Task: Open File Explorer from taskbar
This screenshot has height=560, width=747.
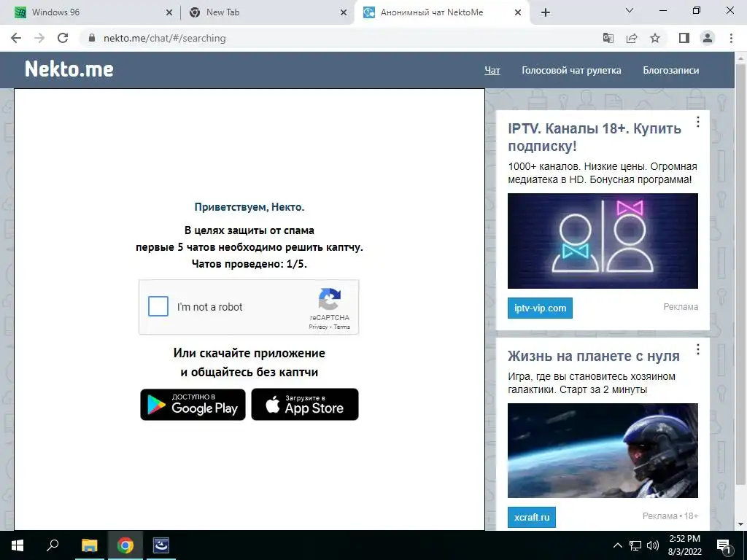Action: (x=89, y=545)
